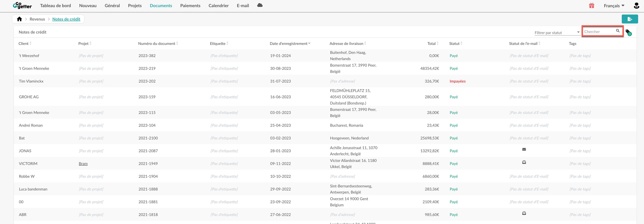This screenshot has height=224, width=644.
Task: Open document number 2023-382
Action: pos(147,56)
